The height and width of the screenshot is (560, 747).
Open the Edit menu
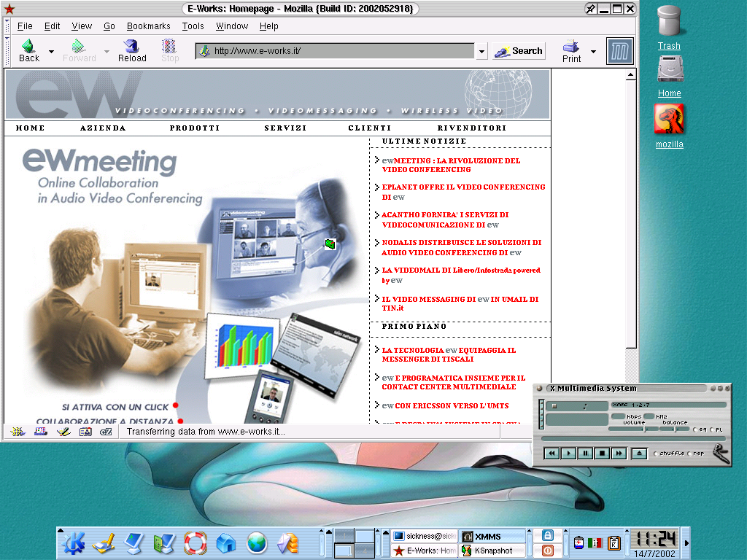tap(52, 26)
